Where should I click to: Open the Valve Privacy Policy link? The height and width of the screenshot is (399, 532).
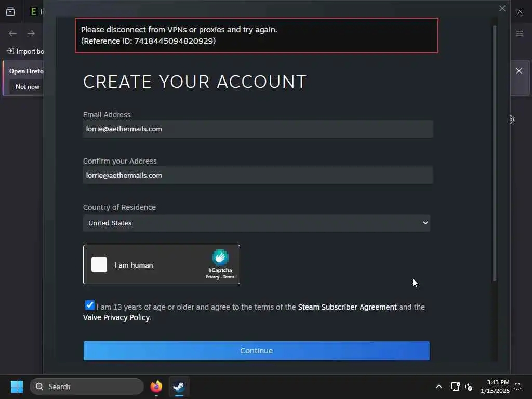coord(116,317)
